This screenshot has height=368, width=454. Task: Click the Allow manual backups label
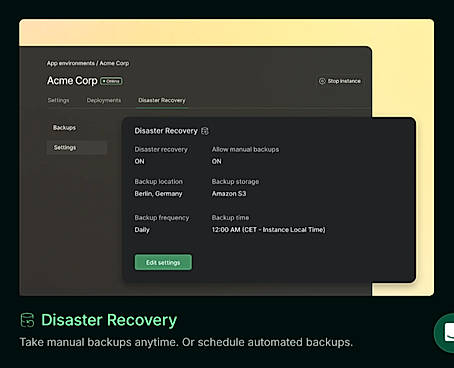pos(245,149)
